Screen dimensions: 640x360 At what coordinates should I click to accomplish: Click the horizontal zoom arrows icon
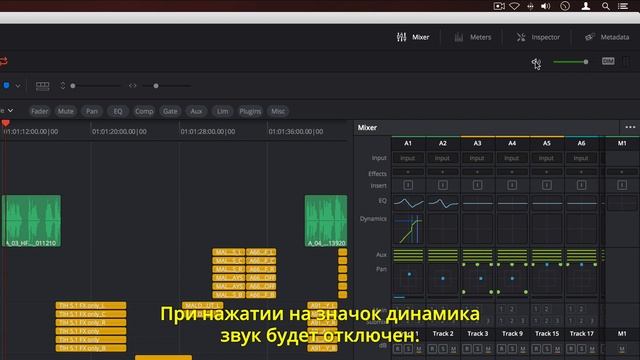pos(133,86)
